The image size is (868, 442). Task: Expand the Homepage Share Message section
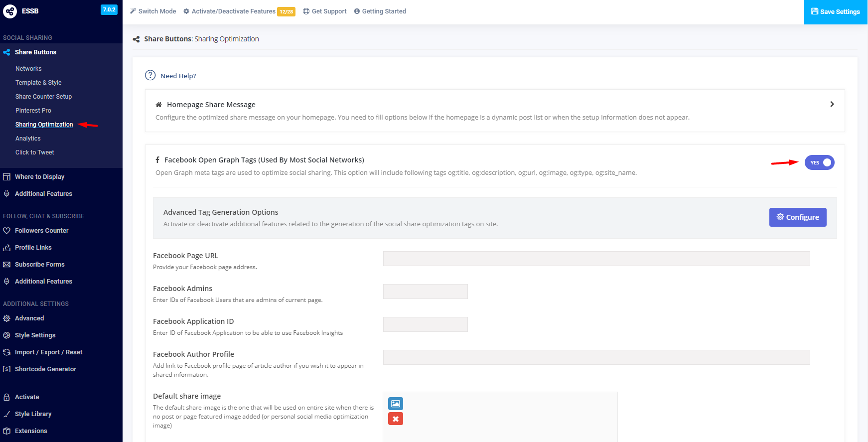pyautogui.click(x=832, y=104)
